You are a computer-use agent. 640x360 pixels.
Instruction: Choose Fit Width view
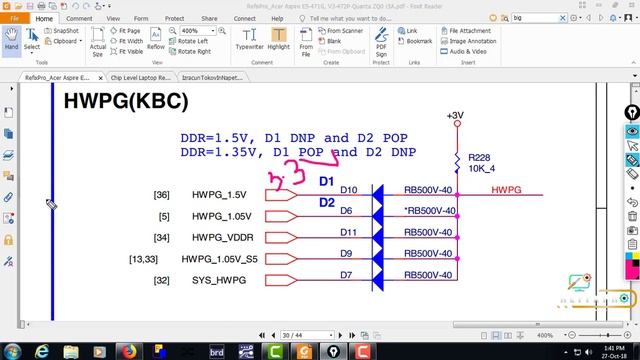127,41
